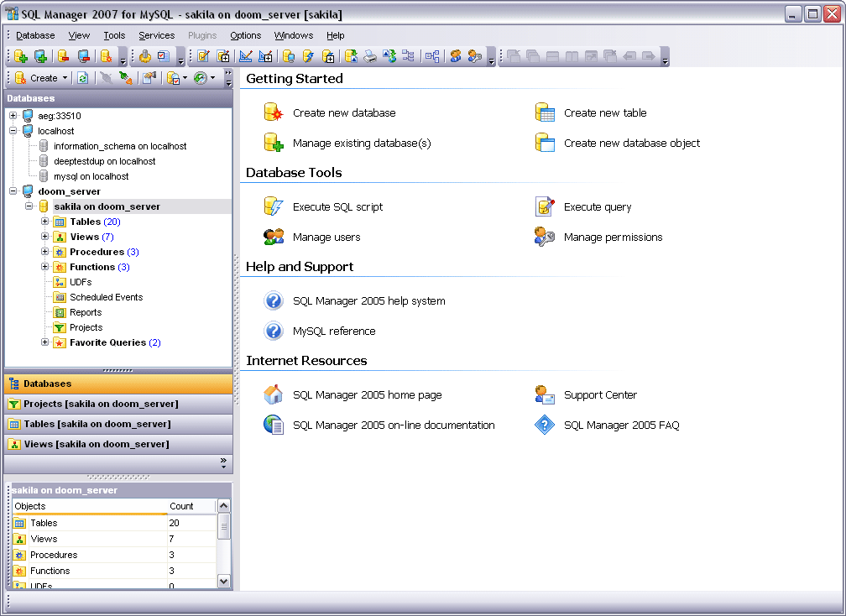The image size is (846, 616).
Task: Click the Count column header
Action: [x=191, y=506]
